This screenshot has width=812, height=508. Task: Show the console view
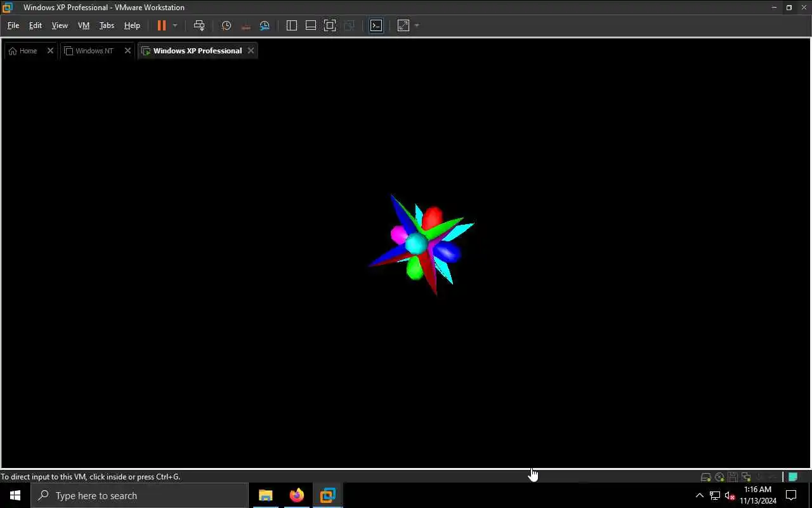pos(376,25)
